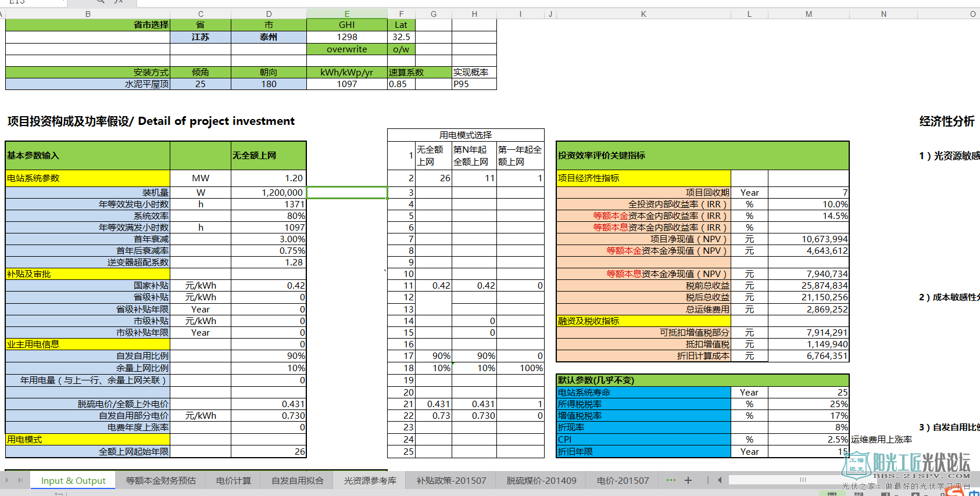Select the 14.5% IRR value
Image resolution: width=980 pixels, height=496 pixels.
click(809, 216)
